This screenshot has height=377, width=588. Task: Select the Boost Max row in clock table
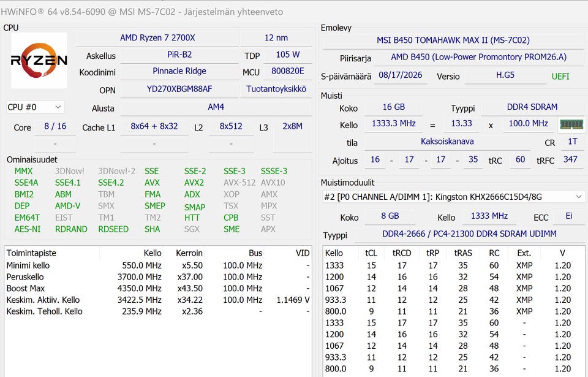pyautogui.click(x=158, y=288)
